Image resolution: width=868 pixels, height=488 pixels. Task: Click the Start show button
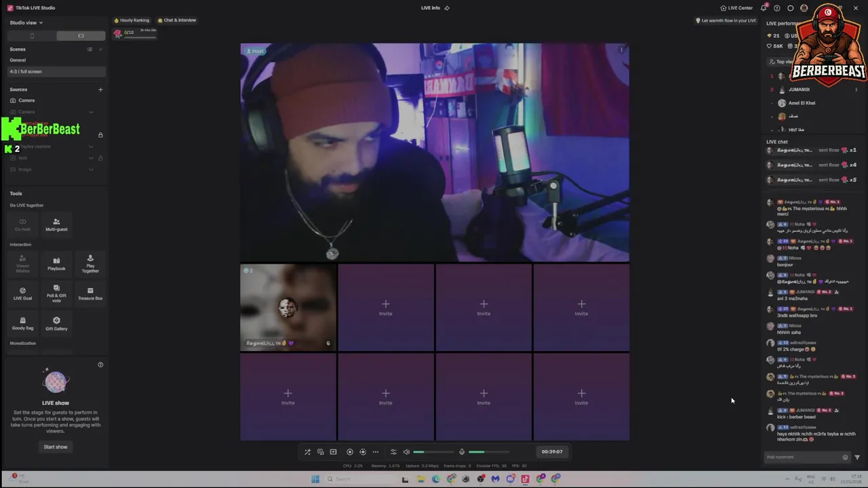[56, 447]
